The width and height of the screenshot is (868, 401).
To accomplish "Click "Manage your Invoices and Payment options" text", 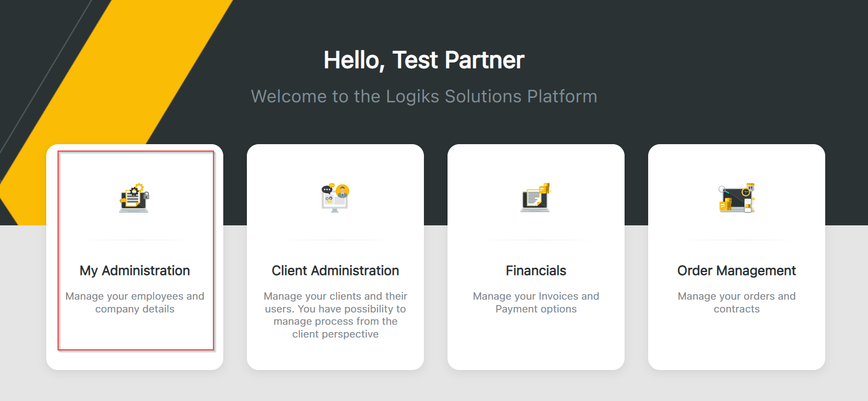I will pyautogui.click(x=536, y=303).
